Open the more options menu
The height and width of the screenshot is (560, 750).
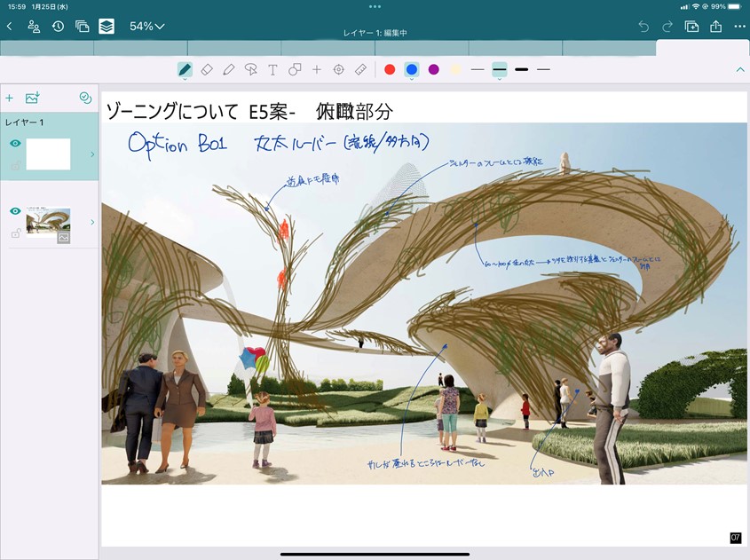pyautogui.click(x=740, y=27)
